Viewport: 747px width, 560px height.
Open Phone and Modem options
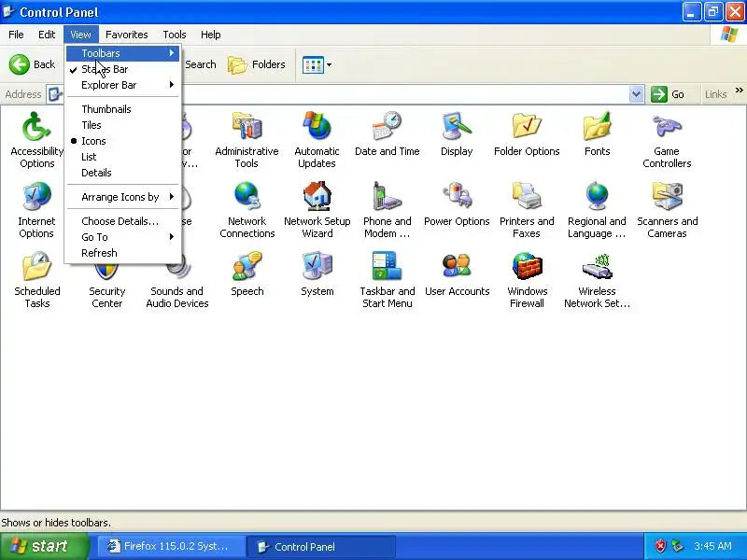point(388,209)
